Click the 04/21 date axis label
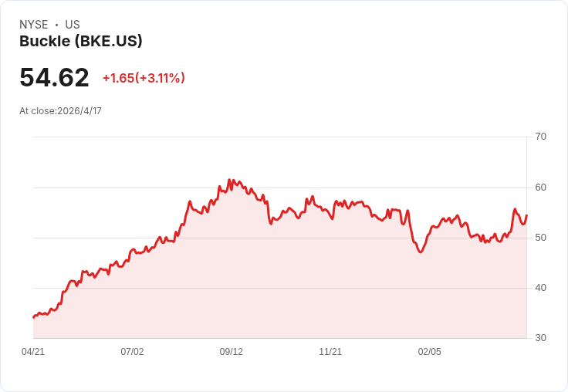The width and height of the screenshot is (568, 392). click(x=33, y=351)
